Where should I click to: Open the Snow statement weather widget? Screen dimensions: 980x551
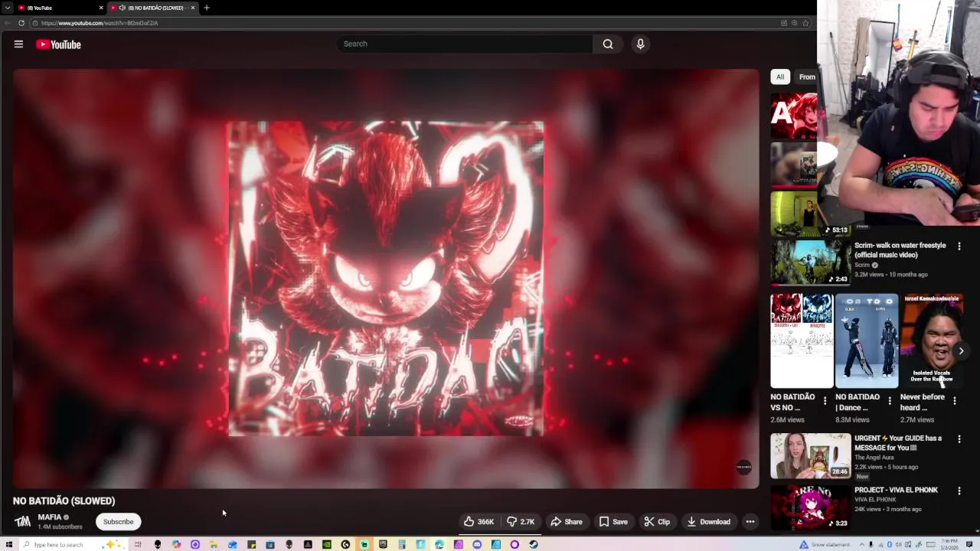[825, 544]
